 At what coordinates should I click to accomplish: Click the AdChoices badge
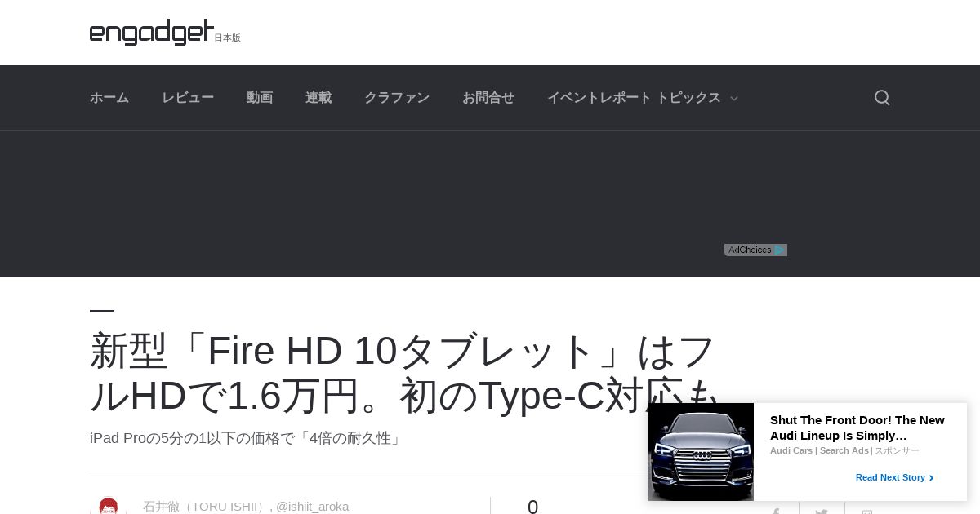[x=755, y=250]
